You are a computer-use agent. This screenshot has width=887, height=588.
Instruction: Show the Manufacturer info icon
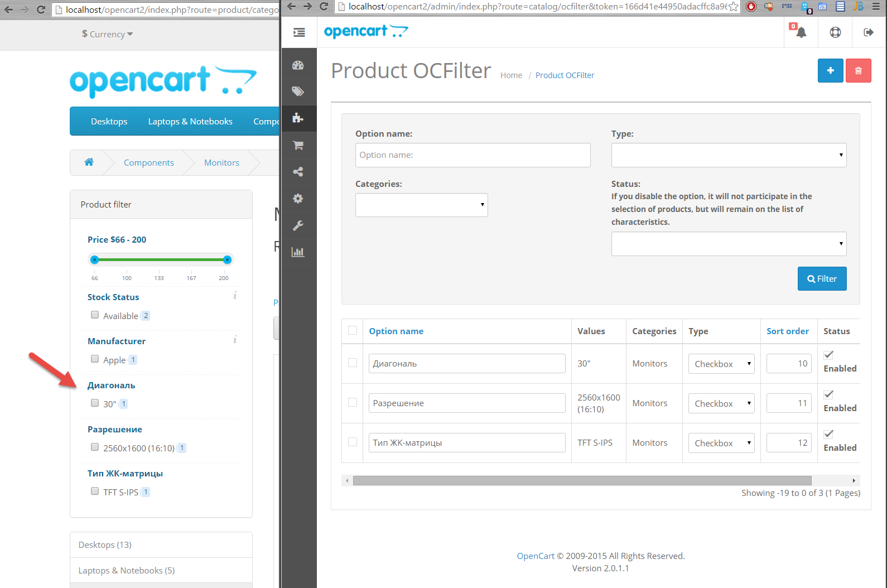[x=235, y=340]
